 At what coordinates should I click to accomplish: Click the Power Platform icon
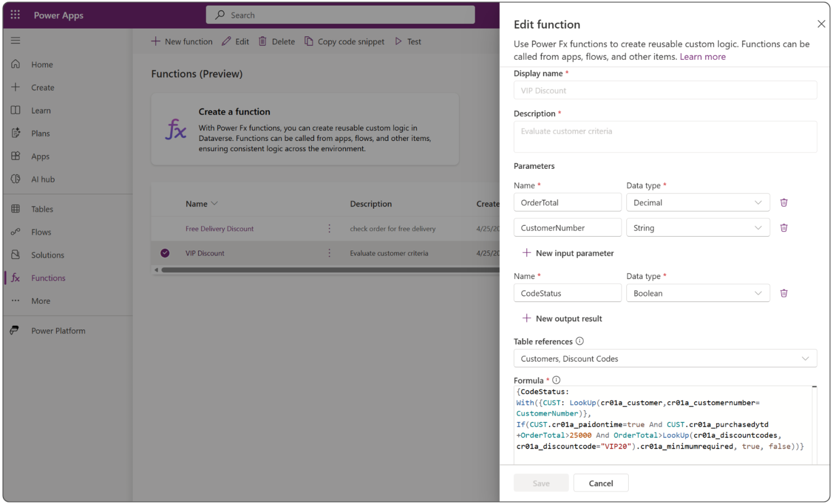(x=15, y=330)
